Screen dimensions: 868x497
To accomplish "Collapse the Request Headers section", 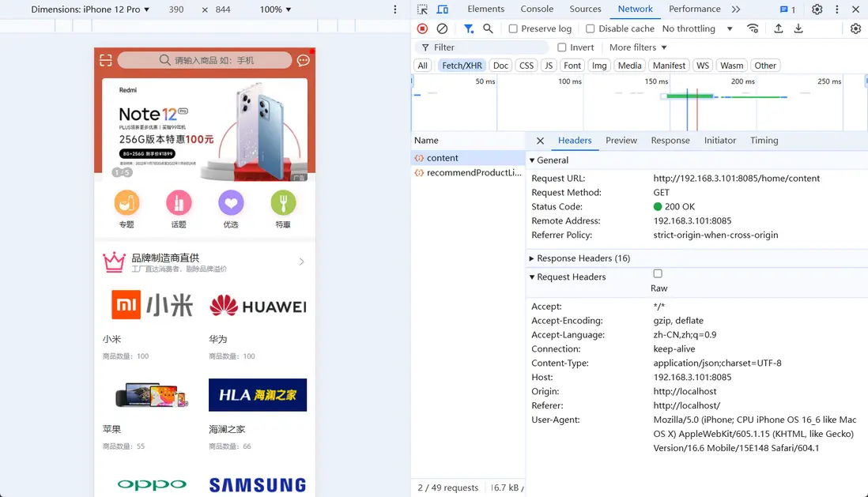I will (x=568, y=277).
